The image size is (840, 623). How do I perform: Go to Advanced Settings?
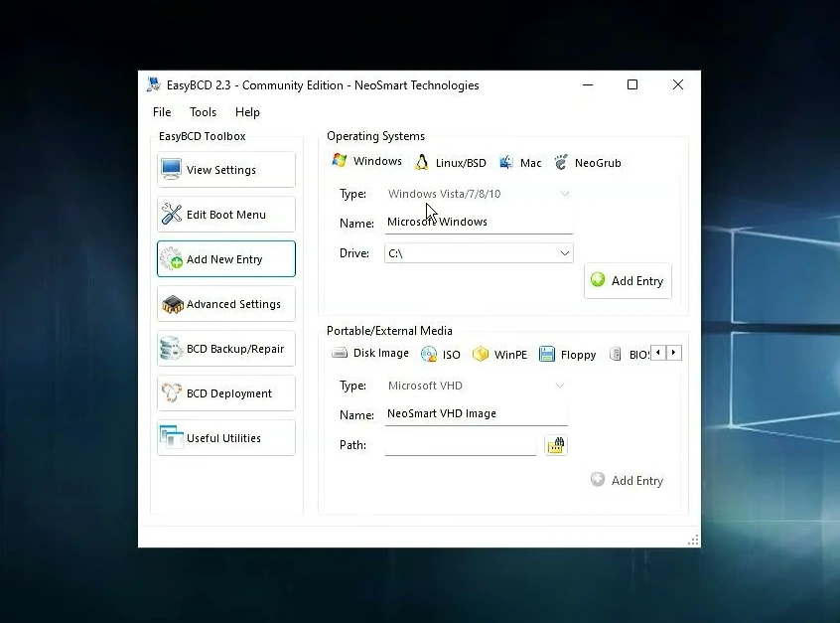point(226,304)
